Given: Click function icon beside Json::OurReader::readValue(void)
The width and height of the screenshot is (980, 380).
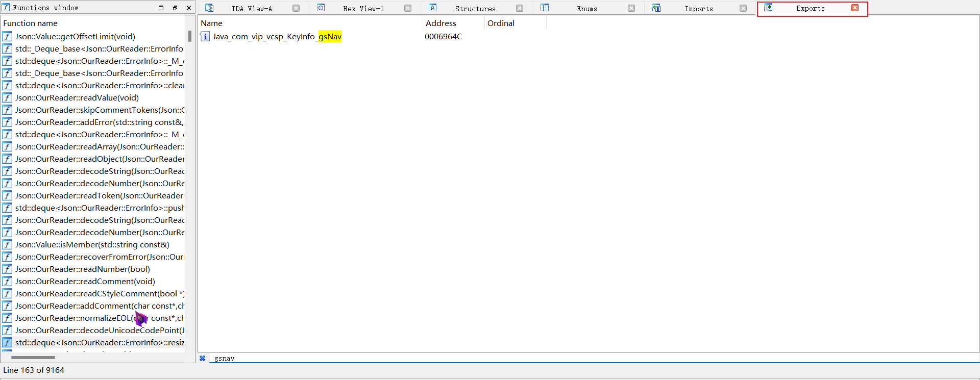Looking at the screenshot, I should click(7, 98).
